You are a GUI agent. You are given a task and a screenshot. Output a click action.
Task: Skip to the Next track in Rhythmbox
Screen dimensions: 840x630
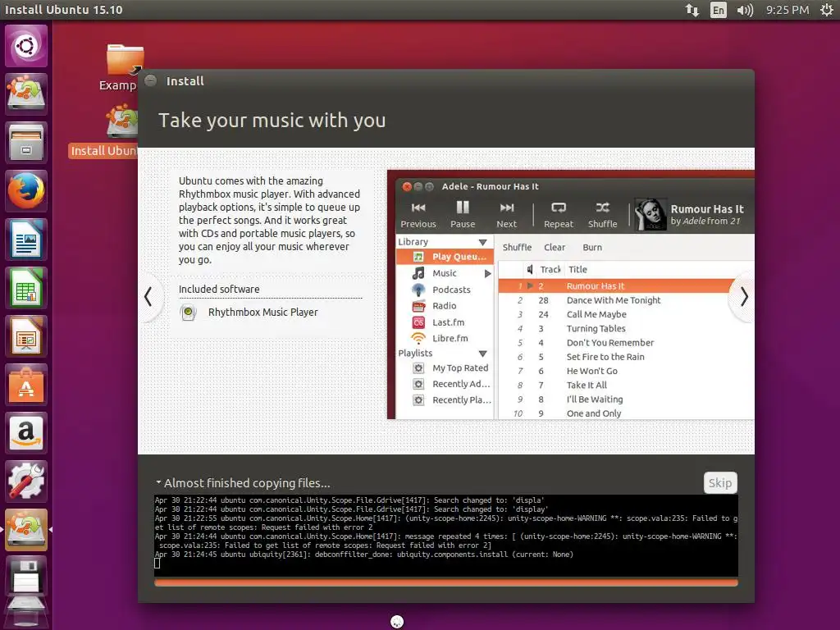(506, 214)
